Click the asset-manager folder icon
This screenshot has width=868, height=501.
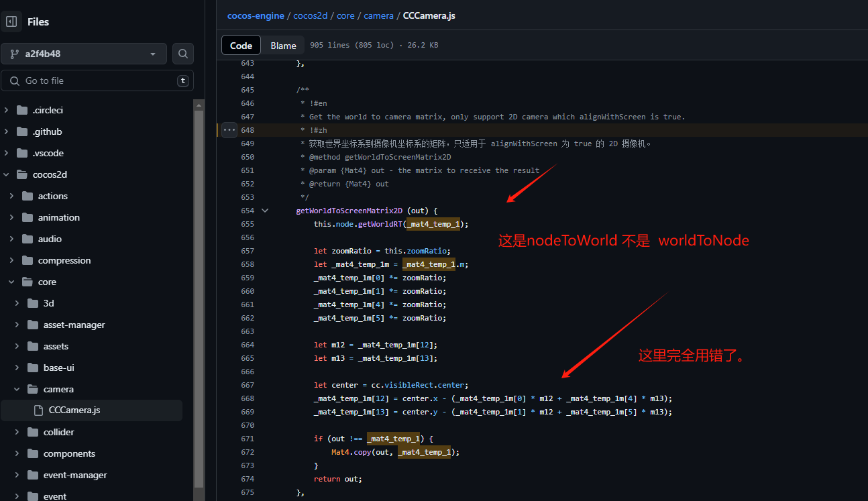coord(33,325)
